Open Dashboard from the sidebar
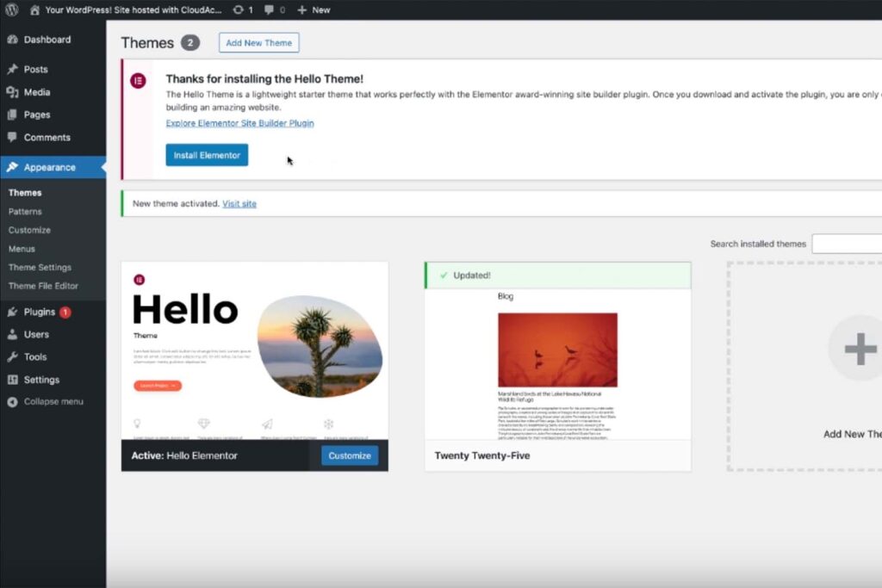The image size is (882, 588). [47, 40]
